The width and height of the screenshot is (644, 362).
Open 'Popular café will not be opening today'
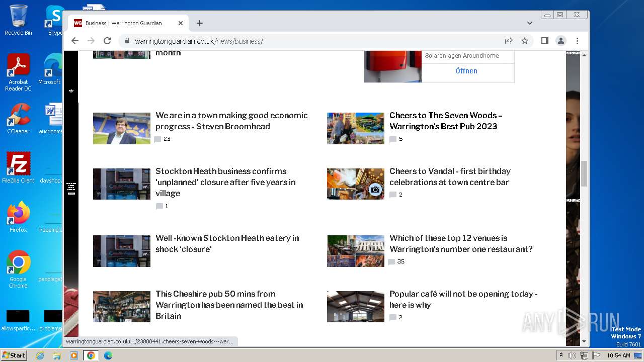point(463,299)
